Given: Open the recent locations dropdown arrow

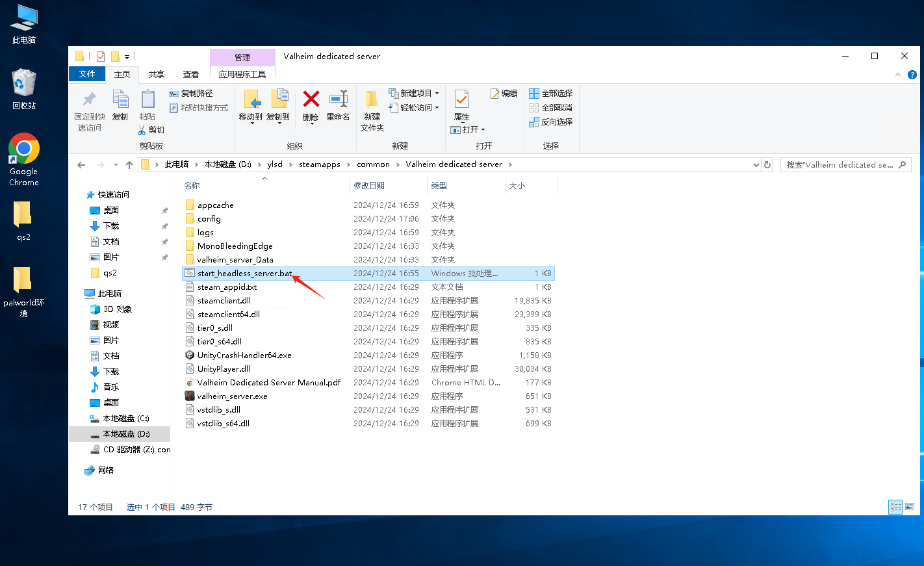Looking at the screenshot, I should (x=116, y=165).
